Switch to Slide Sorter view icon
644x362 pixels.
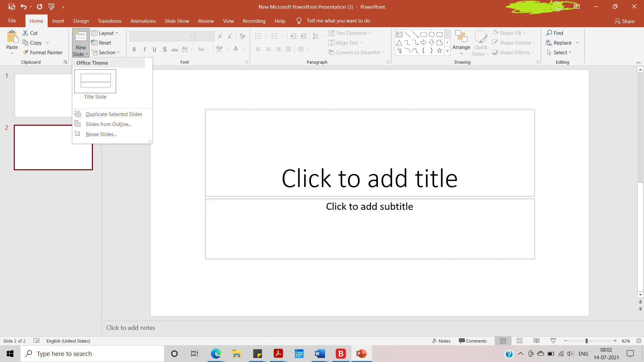click(x=520, y=341)
